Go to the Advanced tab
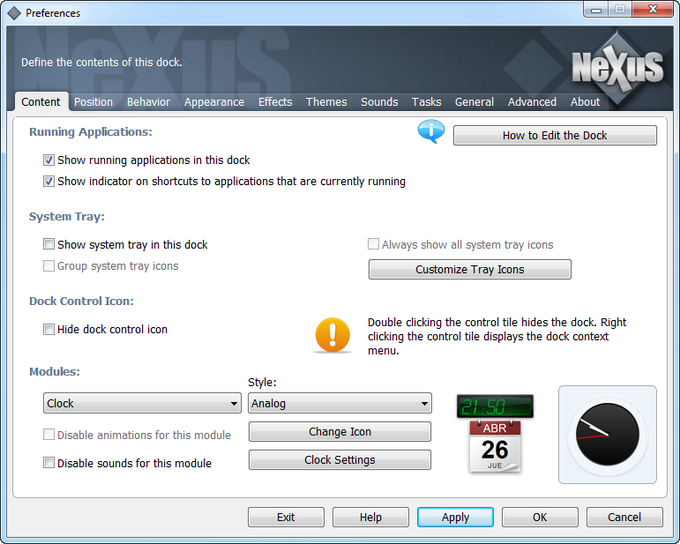This screenshot has height=544, width=680. 532,102
